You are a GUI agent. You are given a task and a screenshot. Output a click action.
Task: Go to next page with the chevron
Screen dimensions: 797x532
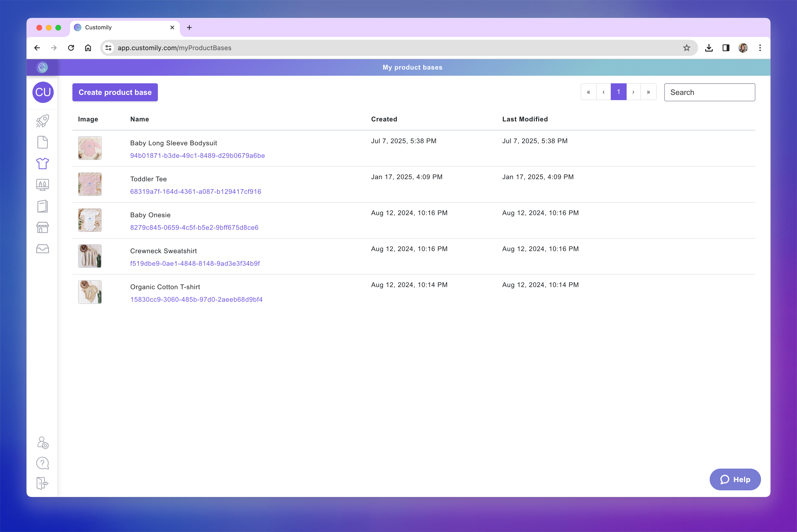(633, 92)
